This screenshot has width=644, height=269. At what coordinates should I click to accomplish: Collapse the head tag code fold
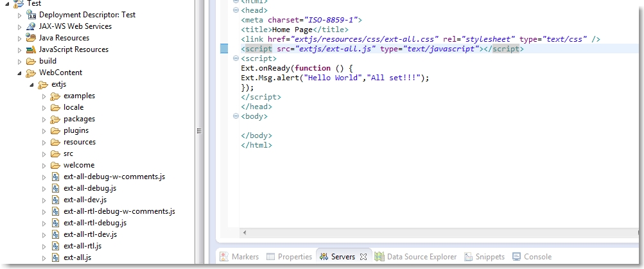click(236, 10)
